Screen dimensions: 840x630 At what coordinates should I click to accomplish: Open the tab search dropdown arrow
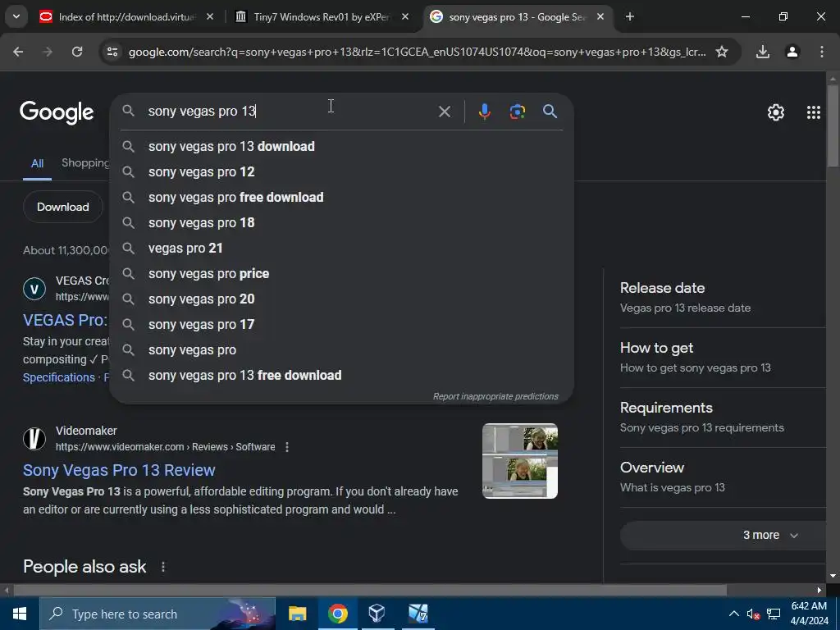coord(16,16)
